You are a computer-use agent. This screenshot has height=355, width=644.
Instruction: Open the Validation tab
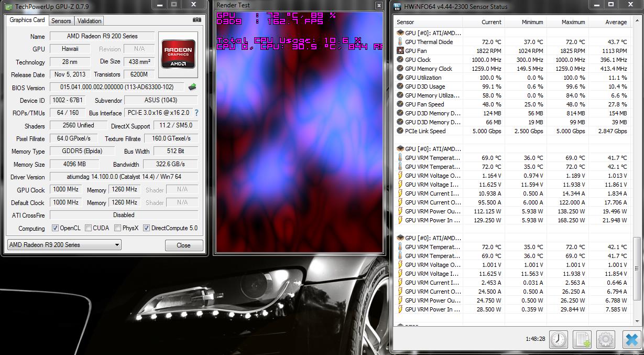[x=89, y=21]
